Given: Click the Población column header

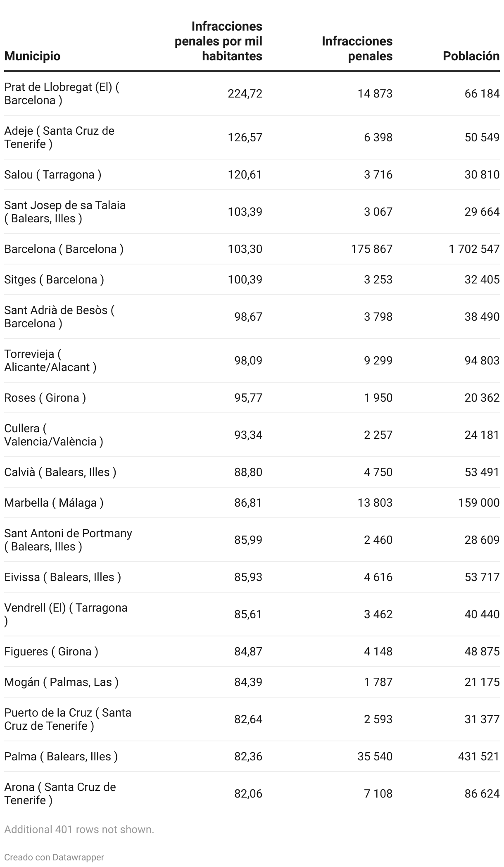Looking at the screenshot, I should (x=471, y=56).
